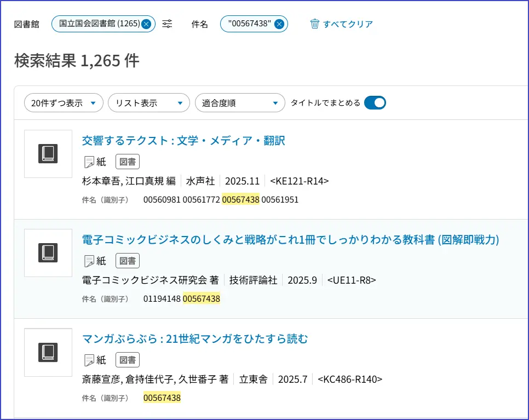Click book thumbnail for 電子コミックビジネス

(48, 253)
